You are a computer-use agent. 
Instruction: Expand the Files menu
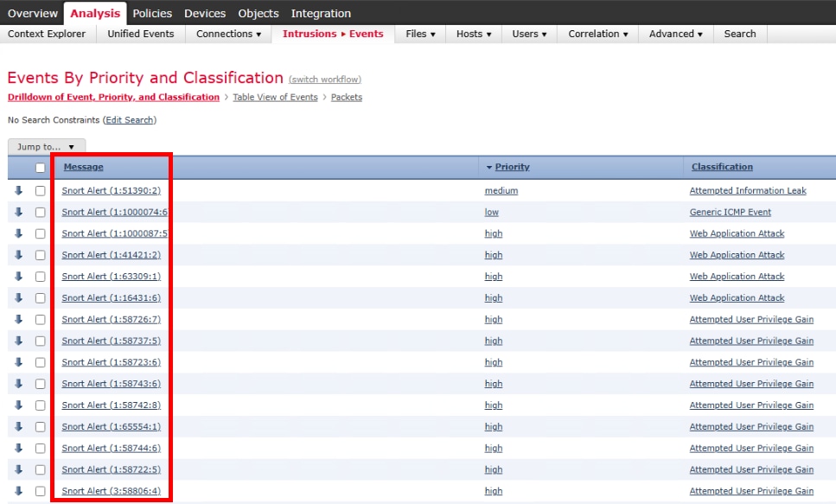(420, 34)
